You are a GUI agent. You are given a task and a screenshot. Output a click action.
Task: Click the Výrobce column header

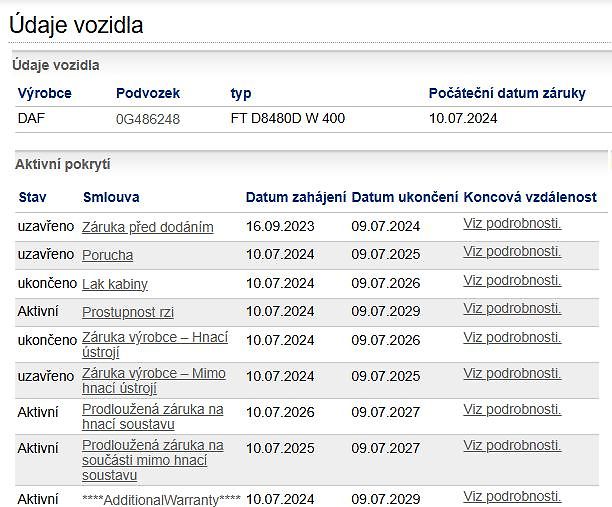[x=44, y=93]
